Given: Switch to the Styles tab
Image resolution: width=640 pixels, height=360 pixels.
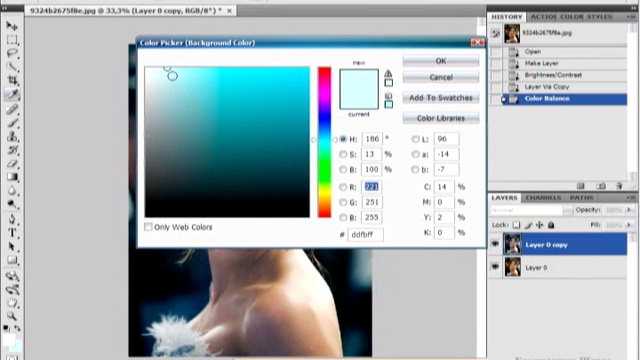Looking at the screenshot, I should tap(600, 17).
